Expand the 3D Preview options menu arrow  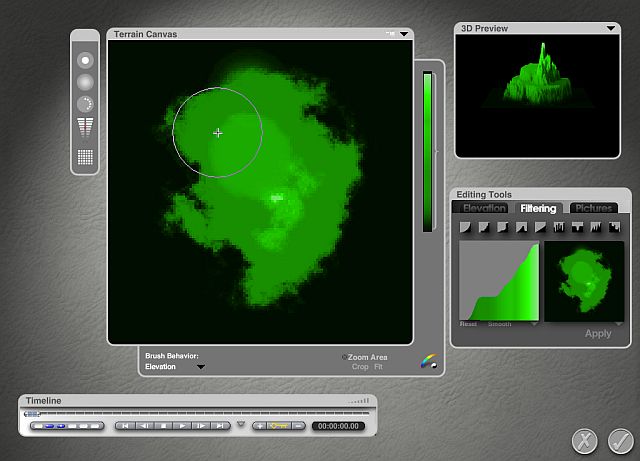(x=611, y=29)
